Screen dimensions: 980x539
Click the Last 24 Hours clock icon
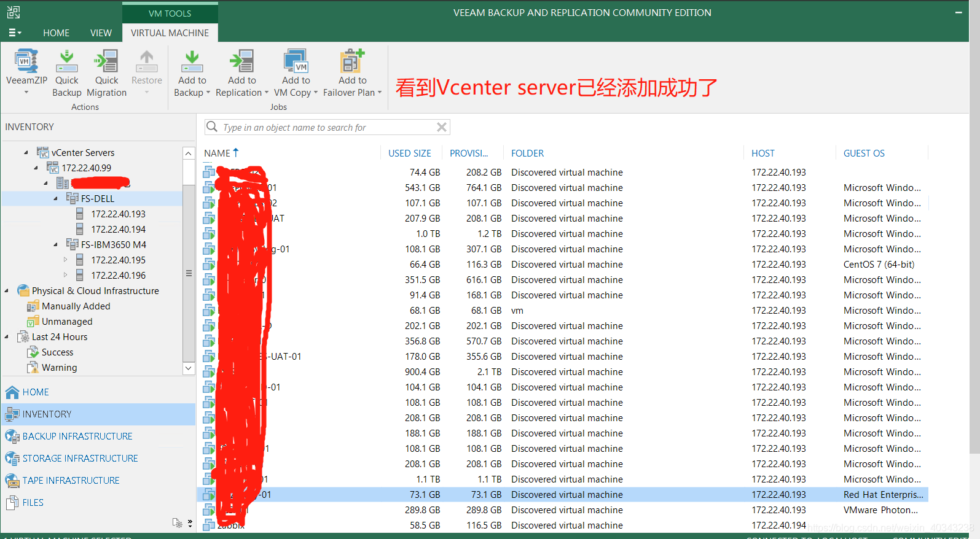coord(23,336)
